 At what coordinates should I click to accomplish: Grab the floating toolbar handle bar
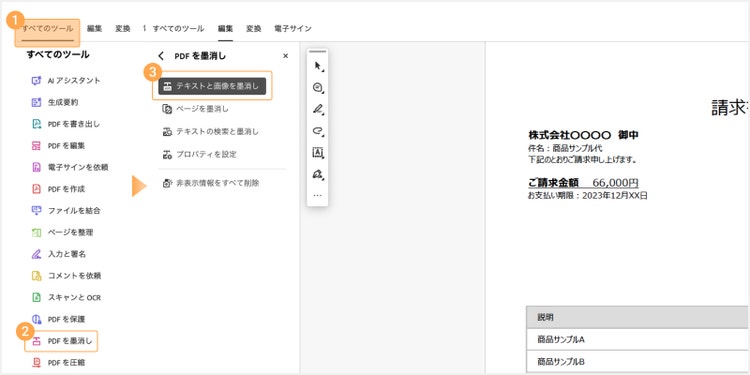coord(318,51)
